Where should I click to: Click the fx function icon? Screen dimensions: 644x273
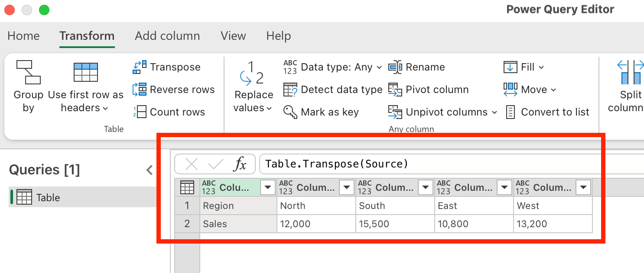click(240, 164)
